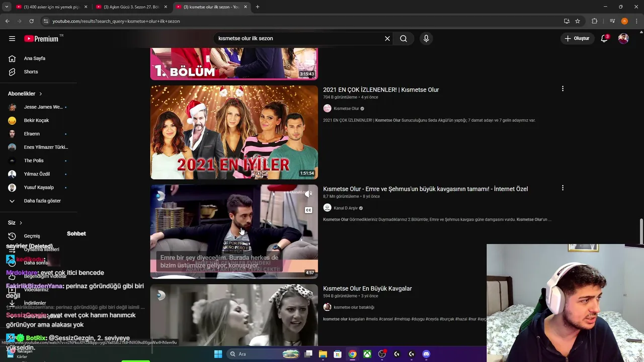Open Xbox app on taskbar
Viewport: 644px width, 362px height.
point(367,354)
